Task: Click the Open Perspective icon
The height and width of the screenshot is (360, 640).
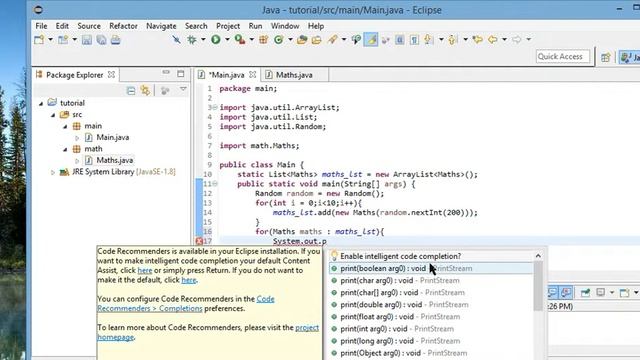Action: click(x=606, y=58)
